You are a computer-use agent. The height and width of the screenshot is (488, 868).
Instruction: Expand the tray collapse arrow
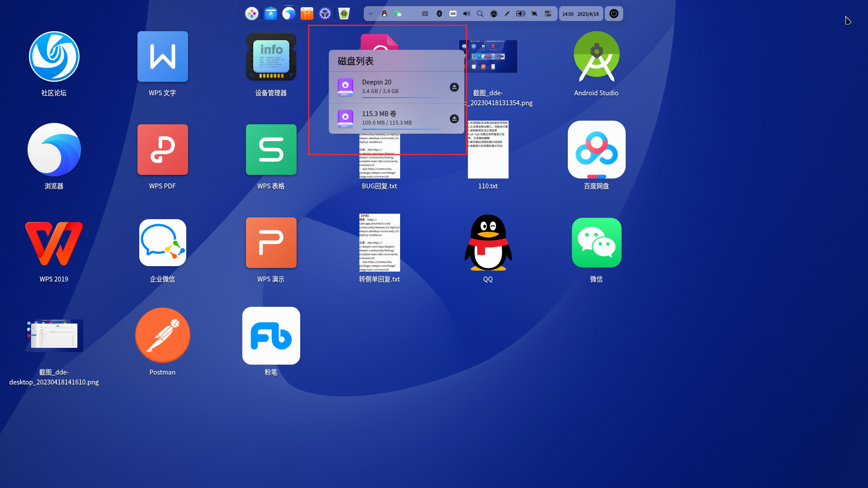(371, 14)
